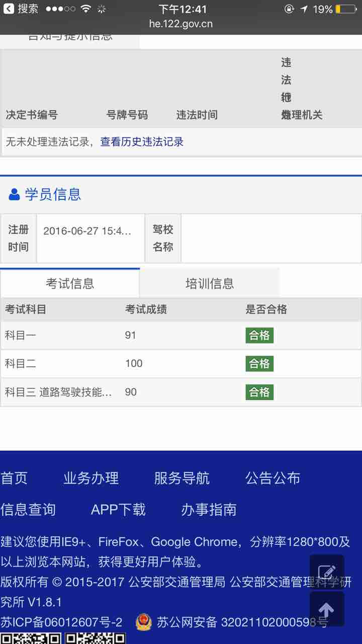Tap the 苏公网安备 registration number link
The width and height of the screenshot is (362, 644).
coord(242,622)
